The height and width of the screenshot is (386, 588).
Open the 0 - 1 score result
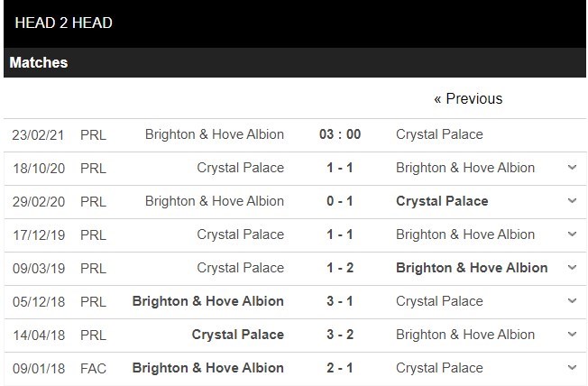(340, 201)
